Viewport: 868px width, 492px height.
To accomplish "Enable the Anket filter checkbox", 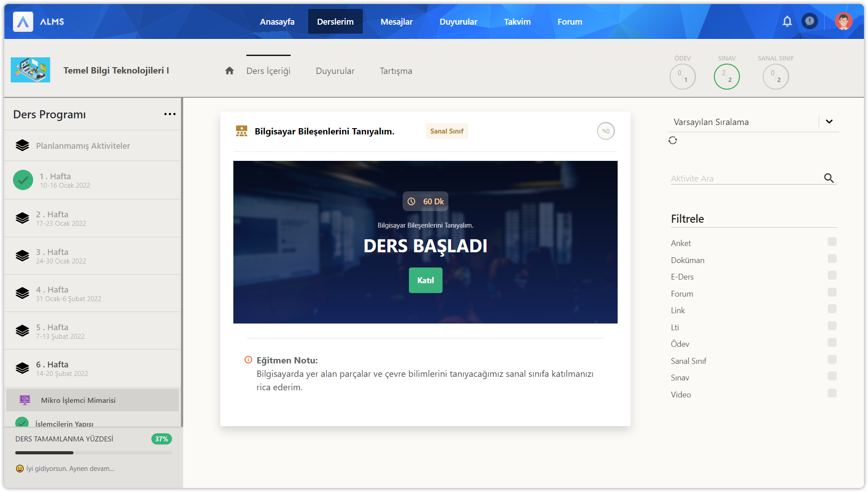I will (x=832, y=242).
